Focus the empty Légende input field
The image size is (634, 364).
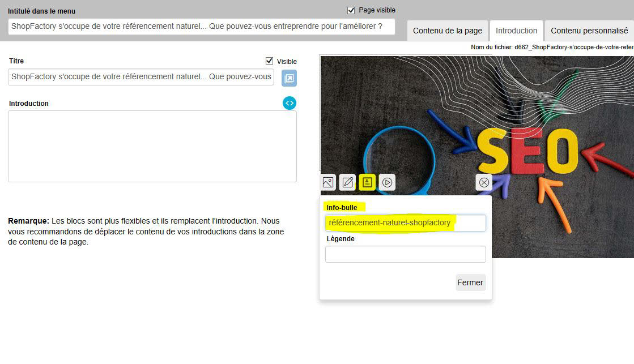click(405, 254)
